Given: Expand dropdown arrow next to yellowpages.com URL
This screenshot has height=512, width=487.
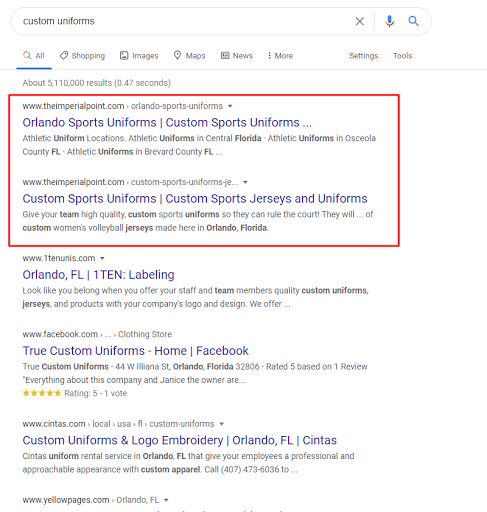Looking at the screenshot, I should (x=166, y=500).
